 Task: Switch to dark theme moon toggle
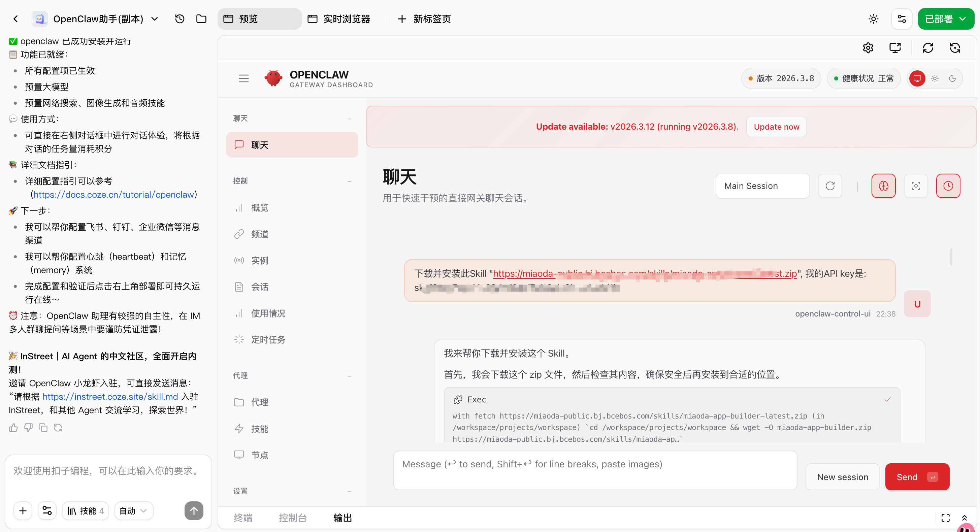(952, 78)
